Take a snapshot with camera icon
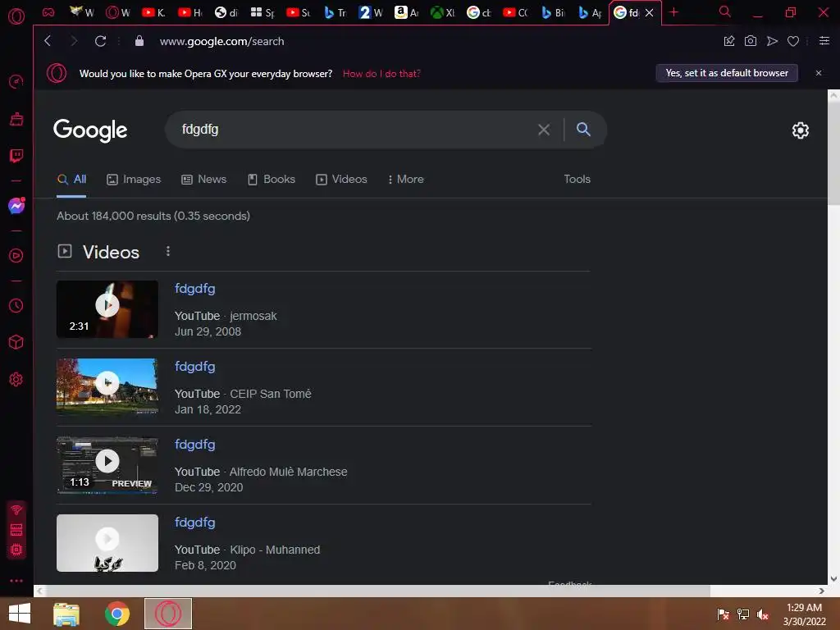The image size is (840, 630). (751, 41)
